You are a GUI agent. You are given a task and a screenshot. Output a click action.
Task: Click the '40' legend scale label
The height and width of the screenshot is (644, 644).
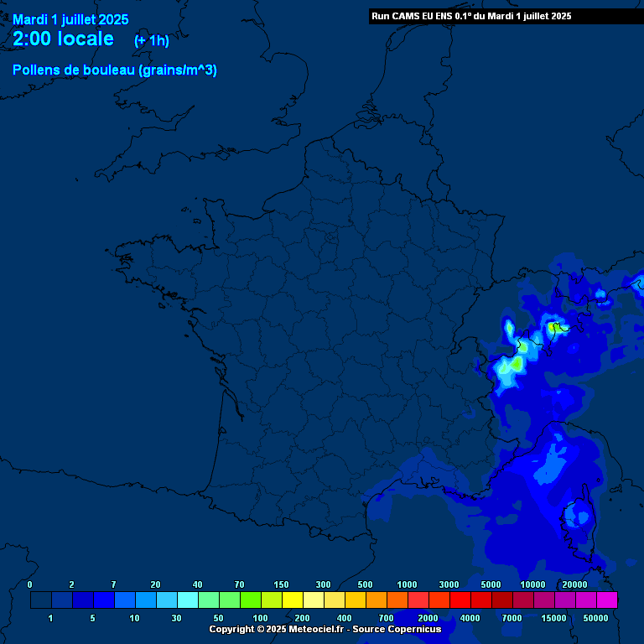[x=197, y=584]
